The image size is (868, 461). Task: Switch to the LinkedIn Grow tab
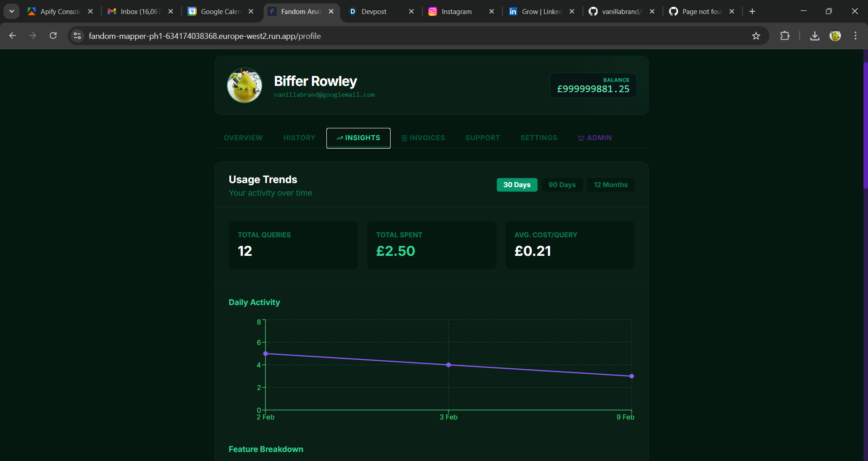coord(536,11)
